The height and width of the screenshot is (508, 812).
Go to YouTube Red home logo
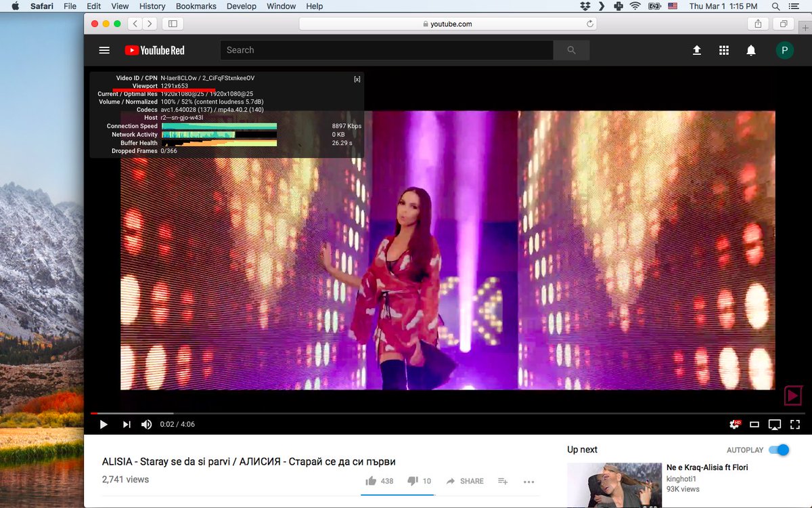point(154,50)
